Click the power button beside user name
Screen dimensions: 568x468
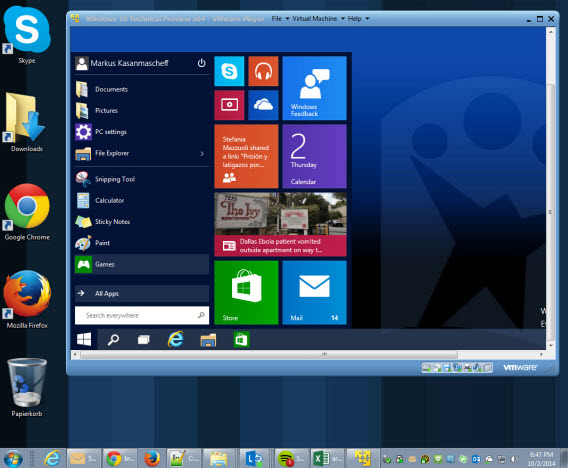pyautogui.click(x=201, y=63)
